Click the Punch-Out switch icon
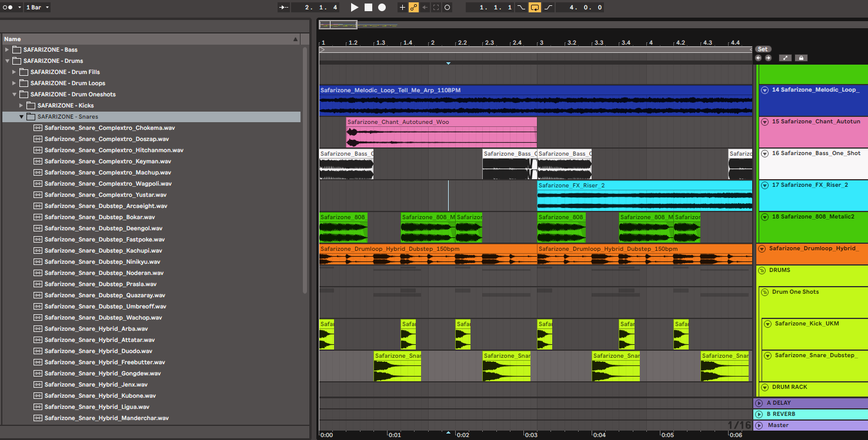This screenshot has width=868, height=440. 548,8
